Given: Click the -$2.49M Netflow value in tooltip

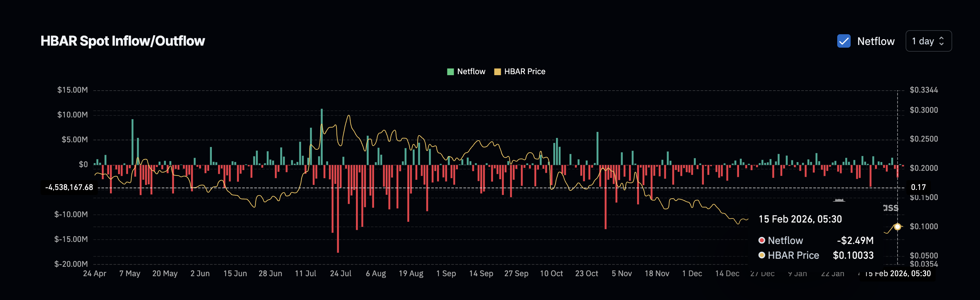Looking at the screenshot, I should pyautogui.click(x=855, y=241).
